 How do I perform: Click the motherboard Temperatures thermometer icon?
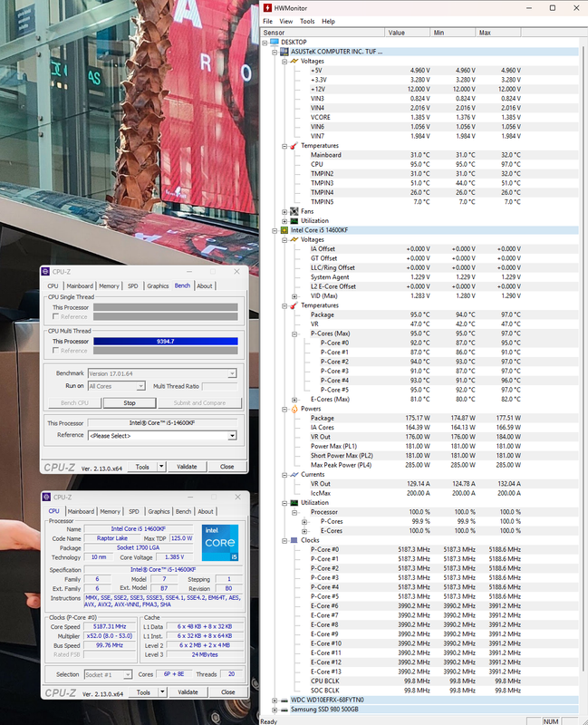(x=294, y=146)
